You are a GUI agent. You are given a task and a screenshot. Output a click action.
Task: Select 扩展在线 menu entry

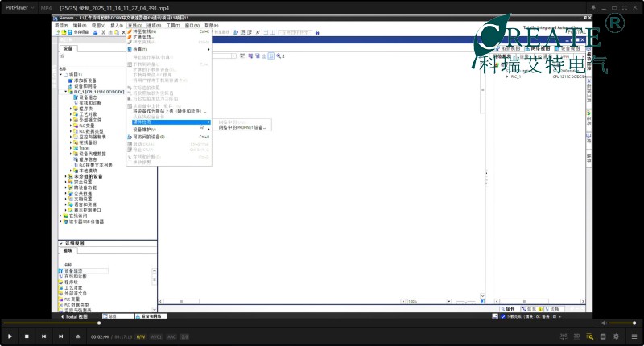tap(169, 36)
